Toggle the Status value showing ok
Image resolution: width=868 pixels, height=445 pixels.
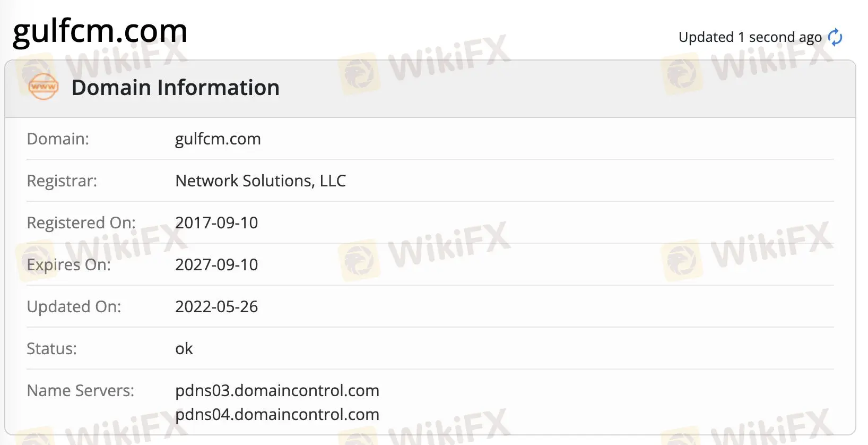coord(184,348)
